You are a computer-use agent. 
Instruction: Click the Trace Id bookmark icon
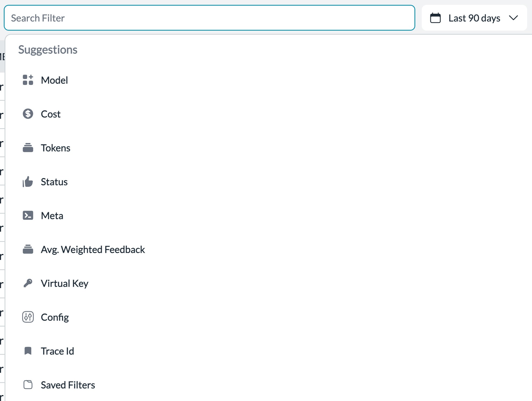[x=28, y=351]
